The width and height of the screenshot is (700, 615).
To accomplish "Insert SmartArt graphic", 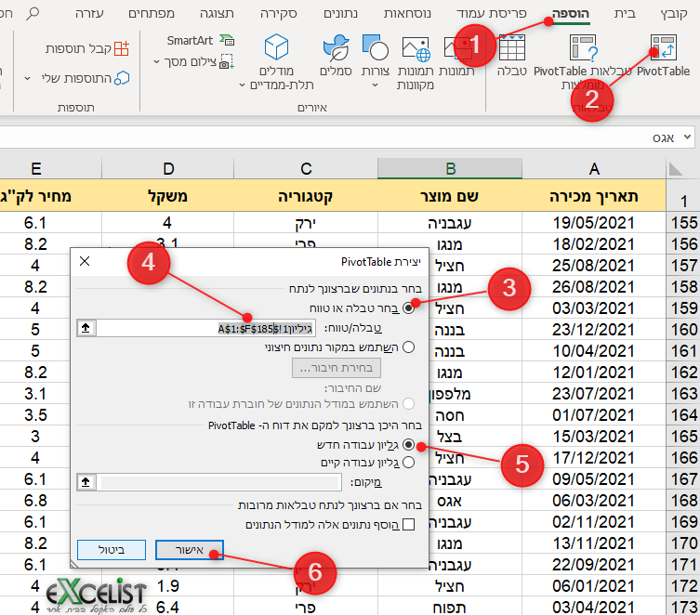I will [x=200, y=41].
